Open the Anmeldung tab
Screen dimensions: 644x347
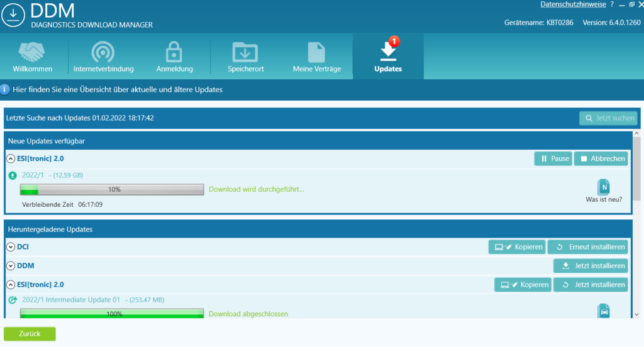pyautogui.click(x=174, y=57)
